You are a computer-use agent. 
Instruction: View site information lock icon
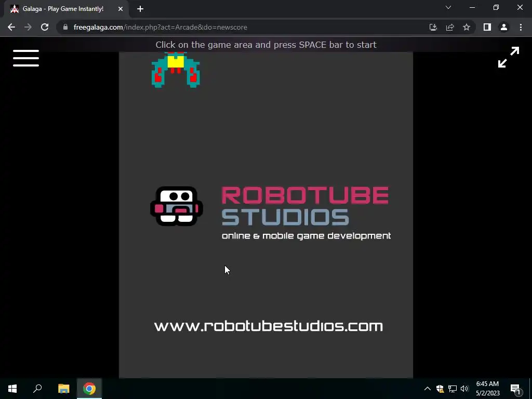[65, 27]
